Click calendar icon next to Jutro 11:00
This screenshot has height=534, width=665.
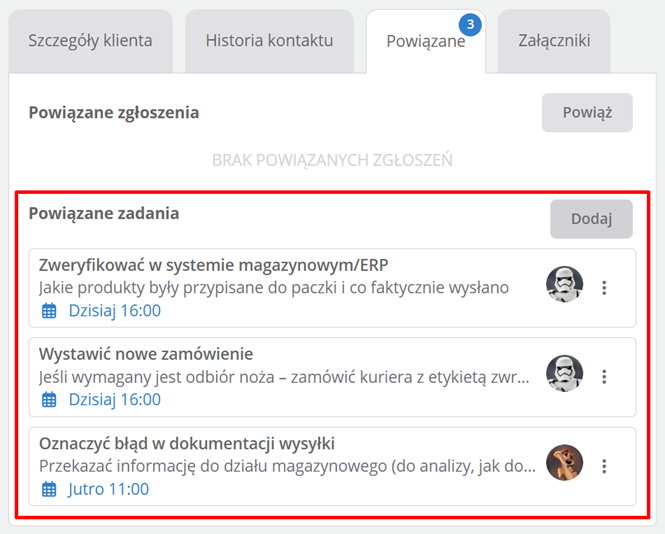[49, 489]
